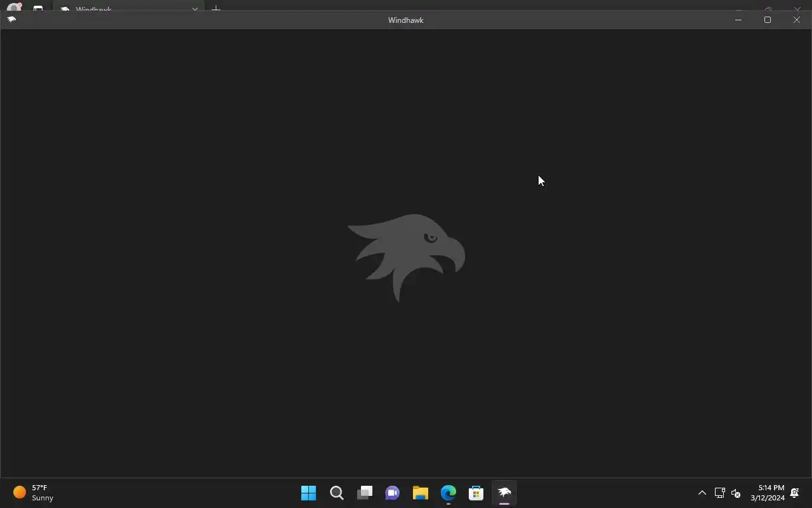This screenshot has width=812, height=508.
Task: Minimize the Windhawk window
Action: (738, 20)
